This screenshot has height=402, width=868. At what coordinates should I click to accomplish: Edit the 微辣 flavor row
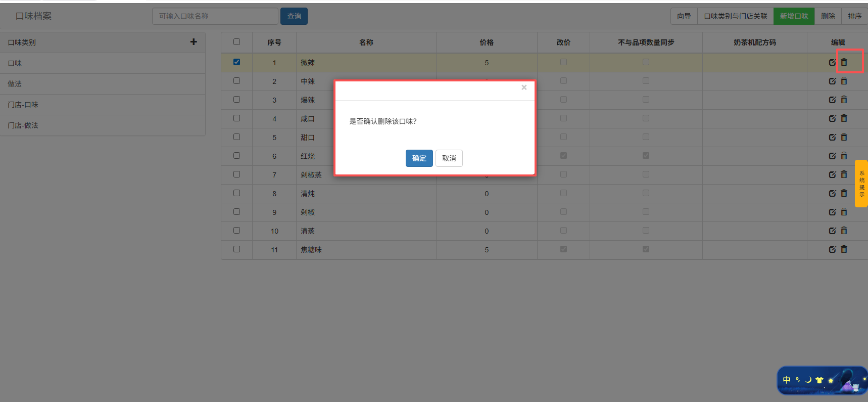[832, 63]
